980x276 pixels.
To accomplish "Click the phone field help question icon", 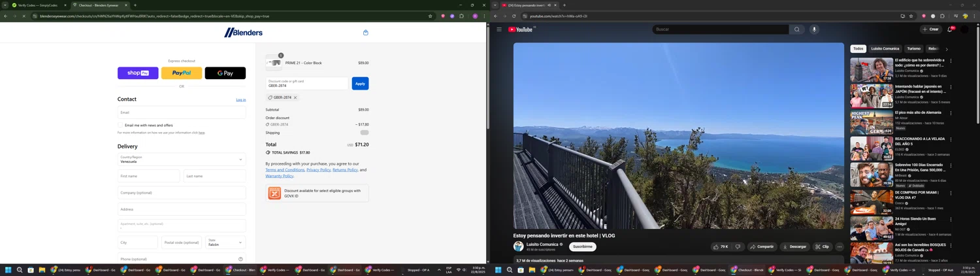I will coord(240,259).
